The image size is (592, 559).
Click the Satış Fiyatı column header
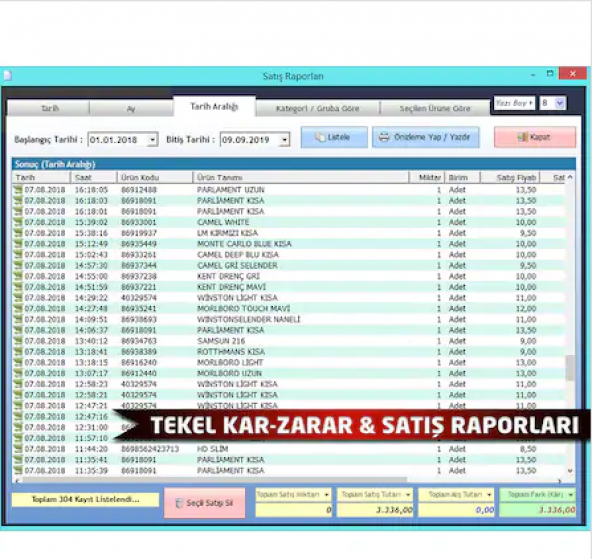(510, 177)
